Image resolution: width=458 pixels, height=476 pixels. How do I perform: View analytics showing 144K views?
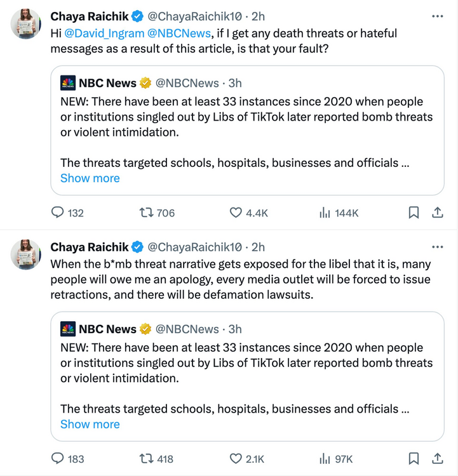(x=325, y=213)
